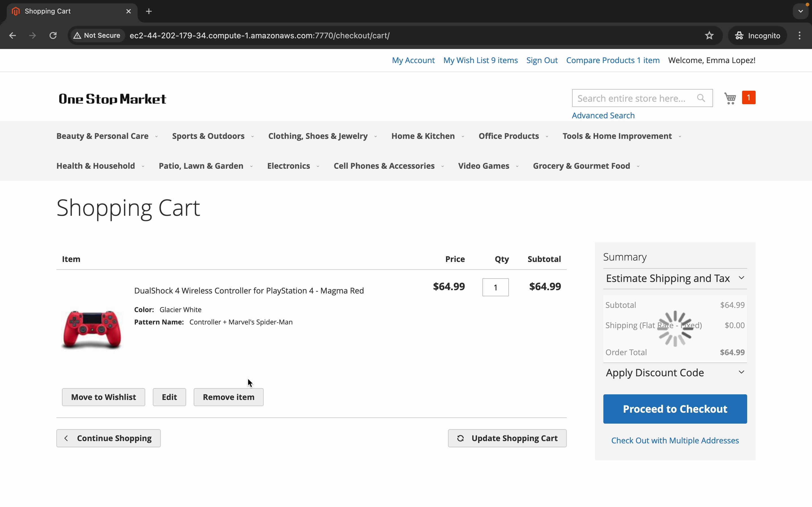Open My Wish List link
This screenshot has height=507, width=812.
pos(480,60)
